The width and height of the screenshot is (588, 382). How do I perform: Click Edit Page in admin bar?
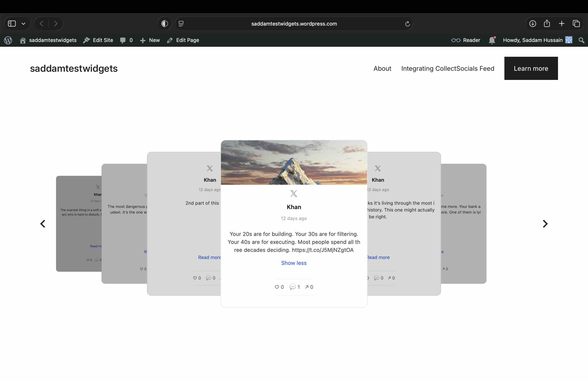[x=183, y=40]
